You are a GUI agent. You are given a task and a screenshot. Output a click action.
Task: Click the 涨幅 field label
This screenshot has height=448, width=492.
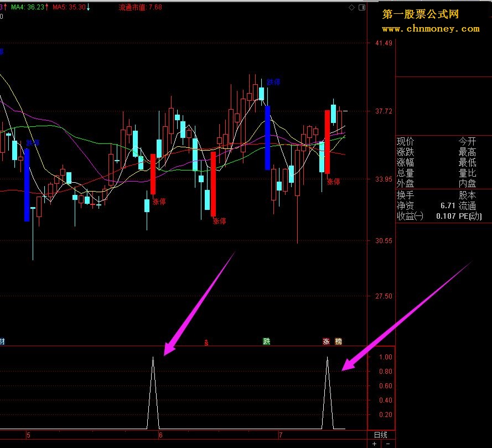[406, 163]
